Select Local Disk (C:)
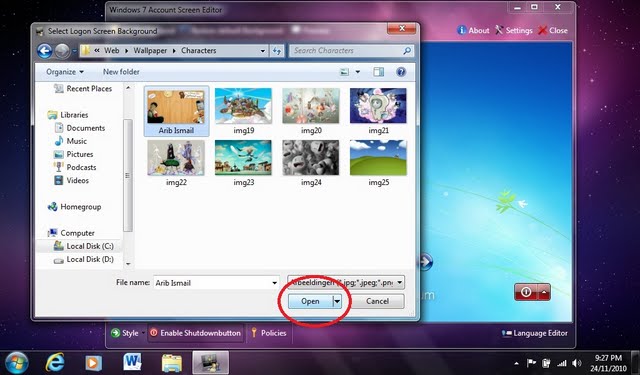This screenshot has width=640, height=375. (x=84, y=246)
